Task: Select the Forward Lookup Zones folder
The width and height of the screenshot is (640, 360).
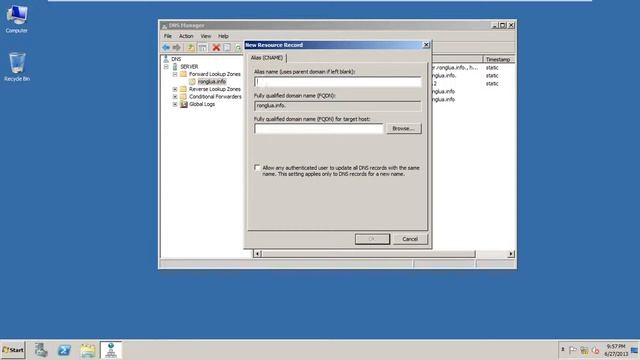Action: coord(214,74)
